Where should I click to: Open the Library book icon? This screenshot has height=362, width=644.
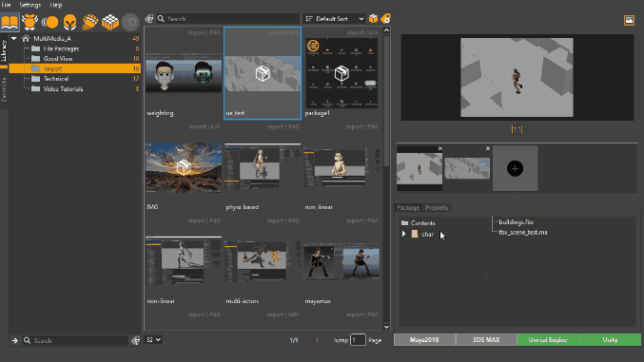coord(10,21)
